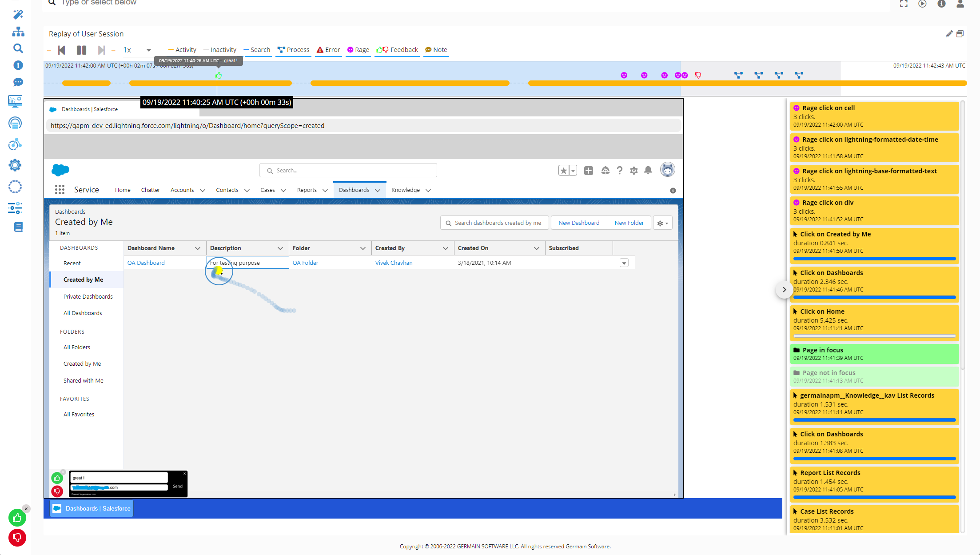Image resolution: width=980 pixels, height=555 pixels.
Task: Open the hierarchy tree icon in sidebar
Action: click(18, 32)
